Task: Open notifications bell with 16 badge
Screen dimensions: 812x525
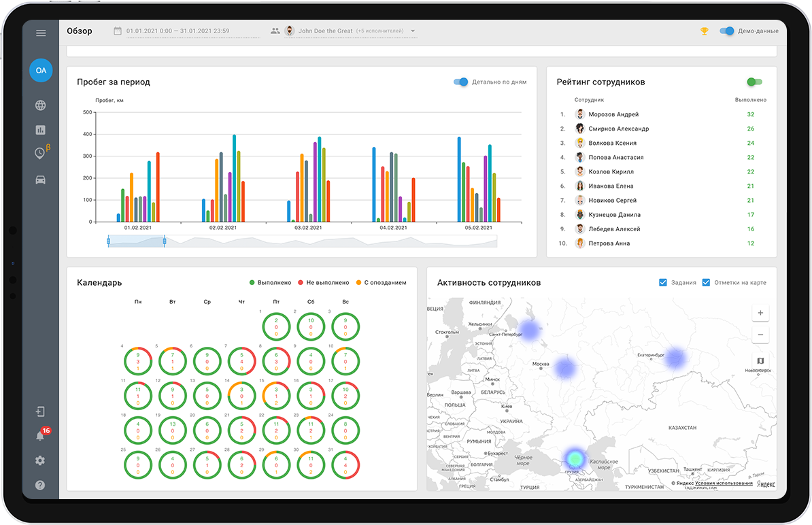Action: point(41,435)
